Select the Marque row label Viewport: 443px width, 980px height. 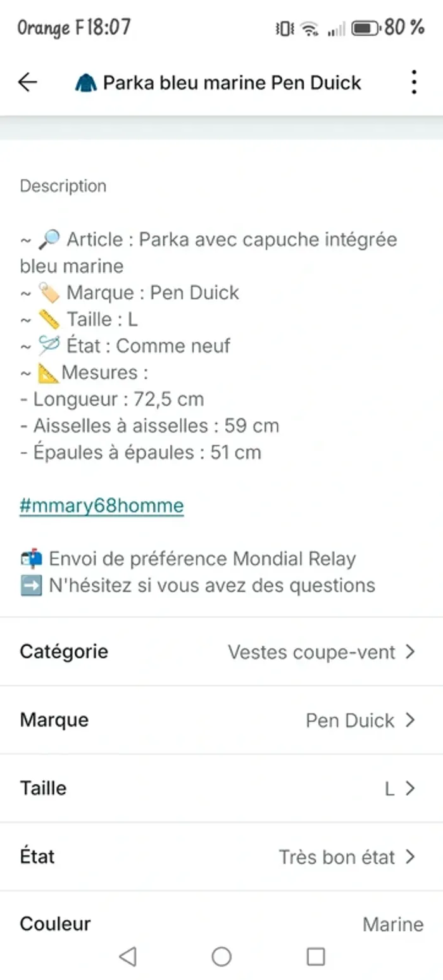coord(54,720)
